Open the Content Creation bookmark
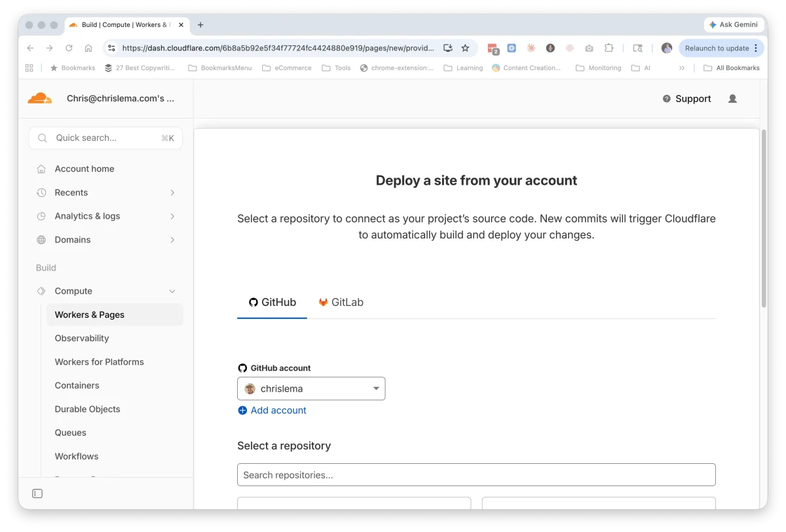This screenshot has height=532, width=786. click(527, 67)
